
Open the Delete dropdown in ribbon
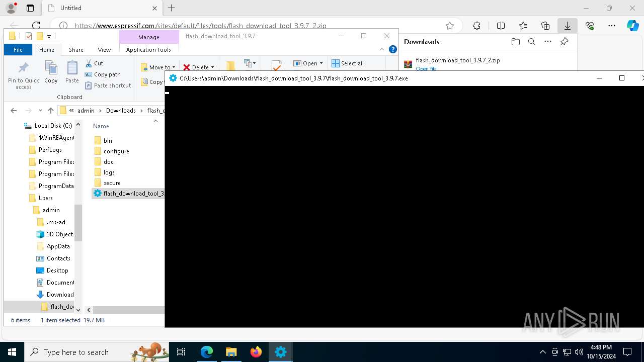pyautogui.click(x=198, y=67)
